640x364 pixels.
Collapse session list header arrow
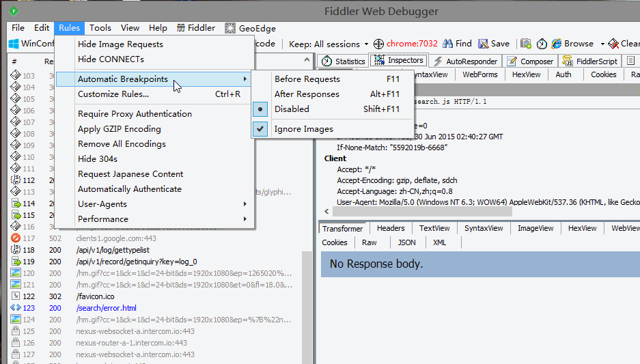(307, 60)
